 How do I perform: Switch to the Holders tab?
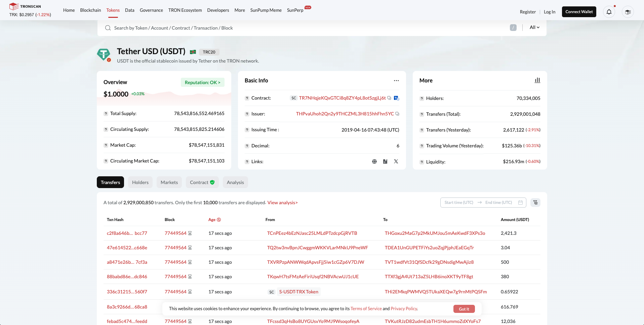pos(140,182)
